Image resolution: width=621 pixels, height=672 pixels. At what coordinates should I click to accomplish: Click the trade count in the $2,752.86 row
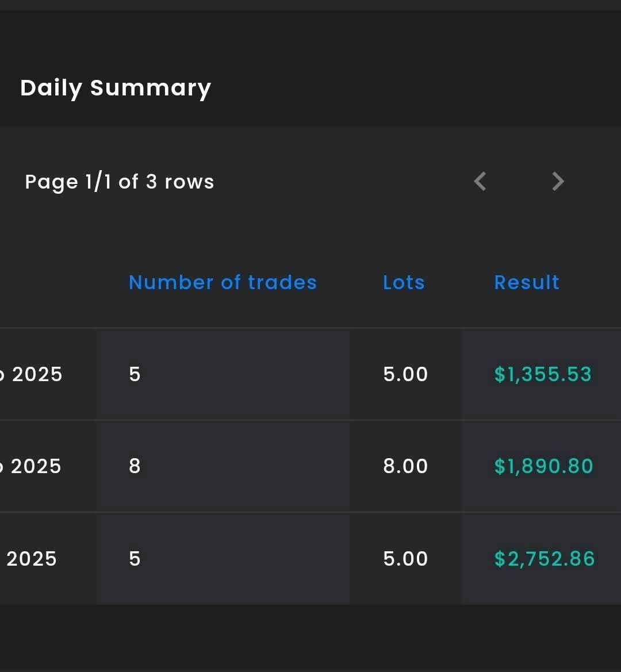tap(135, 559)
